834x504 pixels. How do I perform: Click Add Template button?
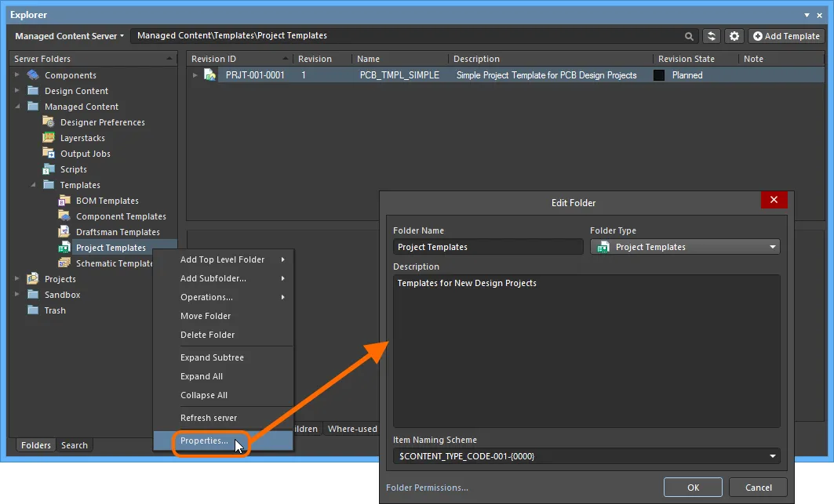786,36
